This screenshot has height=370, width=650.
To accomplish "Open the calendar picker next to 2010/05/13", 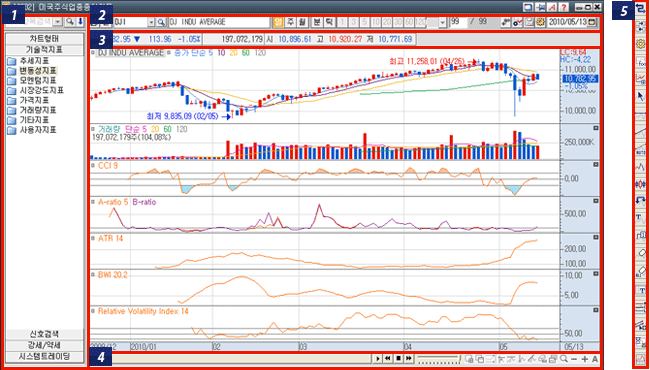I will [592, 22].
